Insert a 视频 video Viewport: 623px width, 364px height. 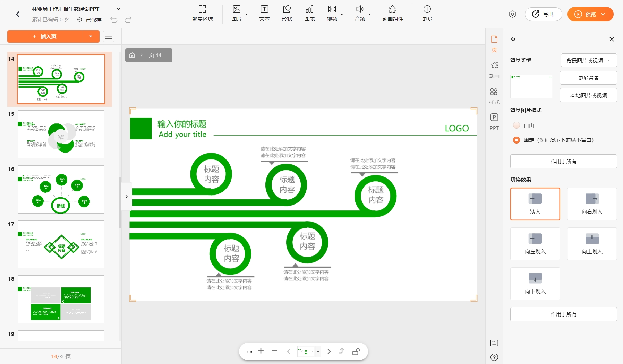[332, 14]
